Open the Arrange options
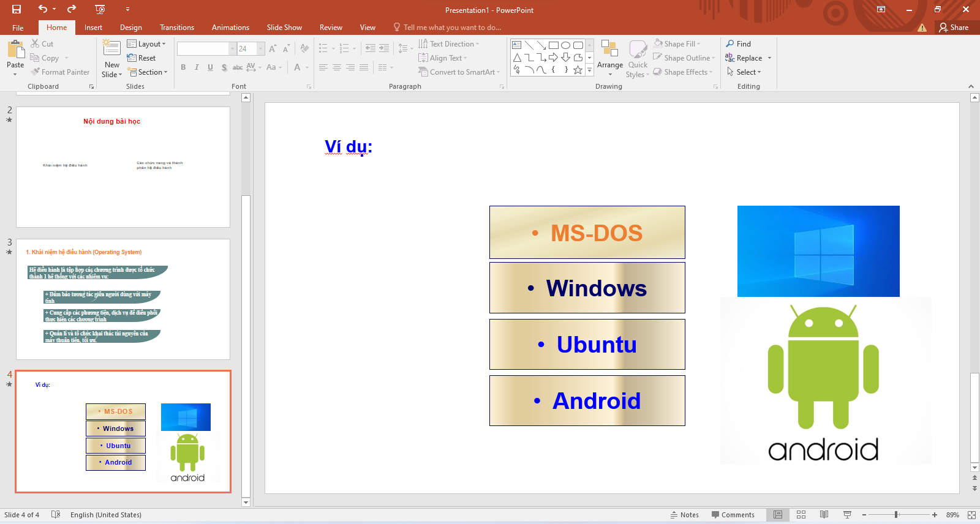The width and height of the screenshot is (980, 524). click(x=609, y=59)
